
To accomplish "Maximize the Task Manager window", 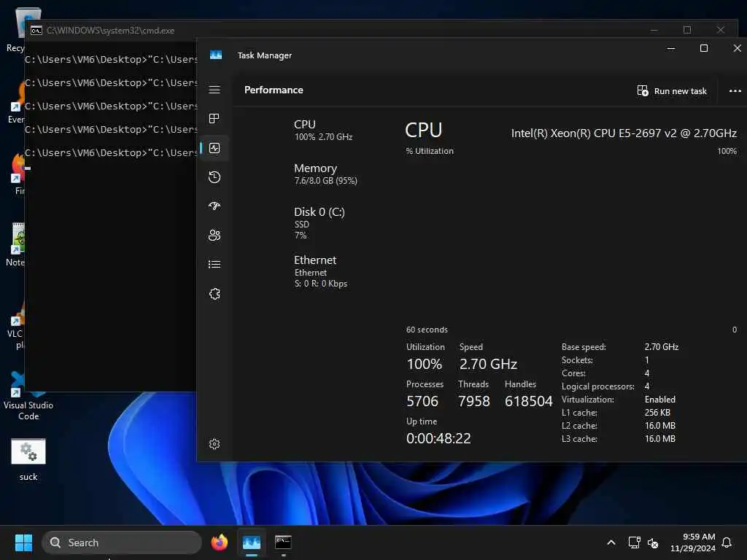I will pos(704,49).
